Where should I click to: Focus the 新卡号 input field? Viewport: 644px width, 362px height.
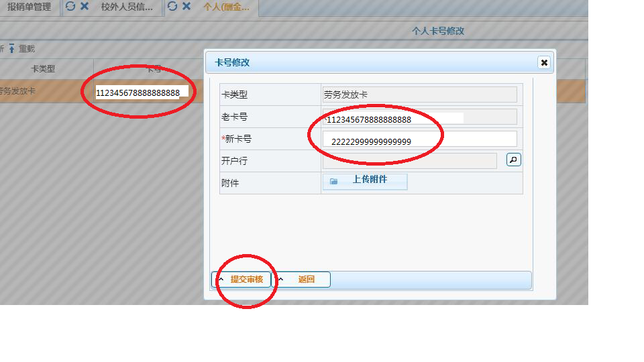419,139
